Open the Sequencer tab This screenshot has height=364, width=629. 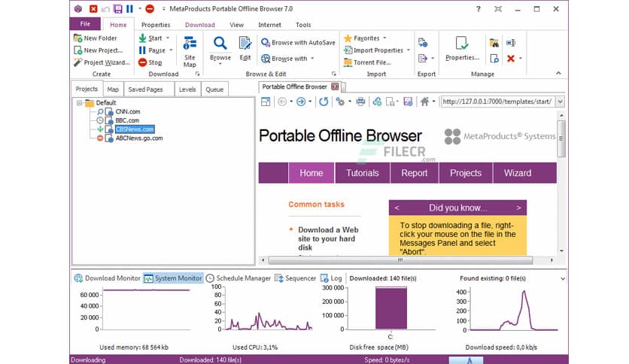coord(295,278)
